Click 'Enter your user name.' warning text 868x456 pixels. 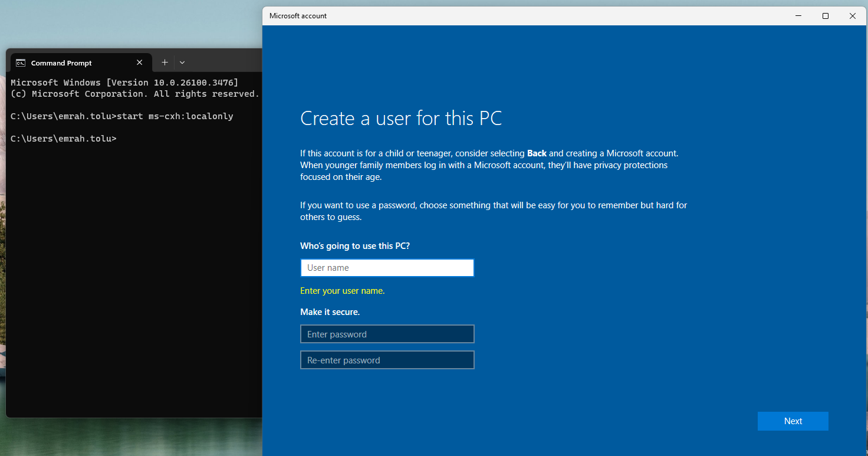(342, 291)
